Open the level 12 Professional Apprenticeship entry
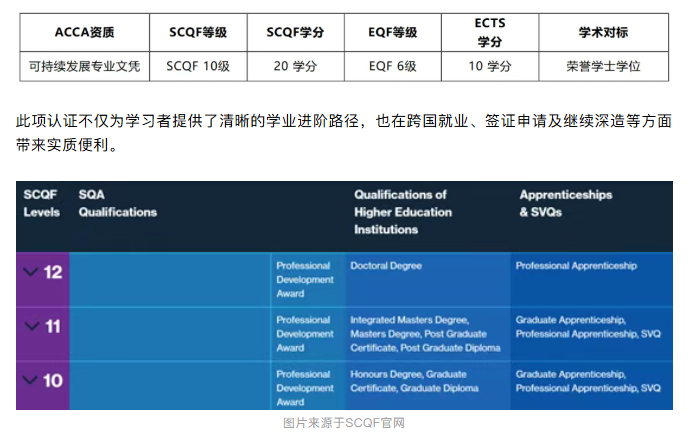 [x=575, y=266]
